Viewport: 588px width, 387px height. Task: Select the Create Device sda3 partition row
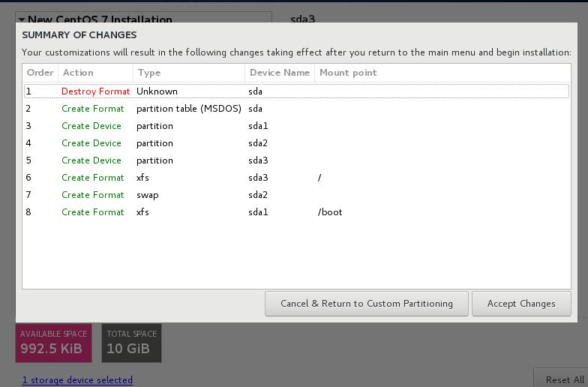[295, 160]
